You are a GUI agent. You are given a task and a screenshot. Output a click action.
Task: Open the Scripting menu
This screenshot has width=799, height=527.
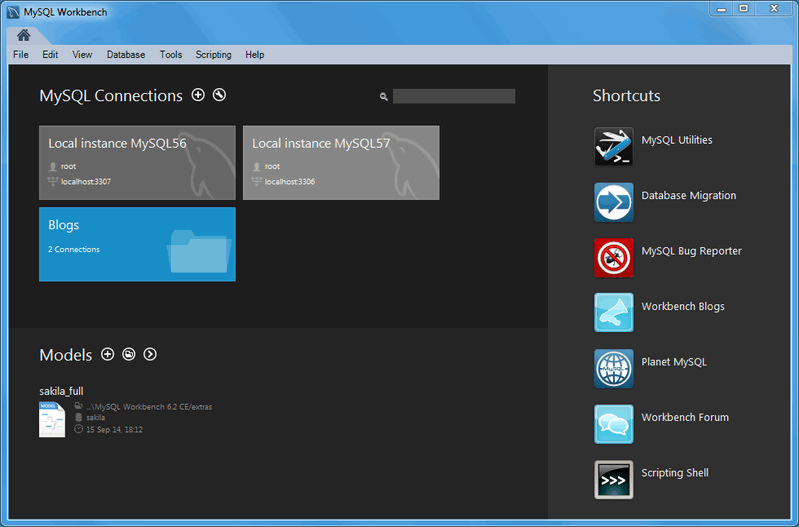(214, 55)
